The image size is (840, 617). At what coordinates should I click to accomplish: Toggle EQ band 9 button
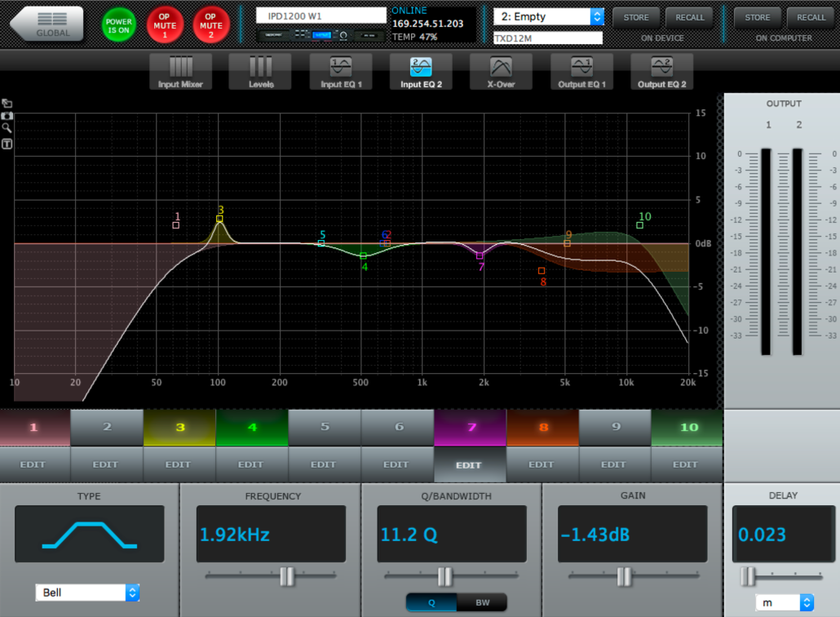click(615, 427)
